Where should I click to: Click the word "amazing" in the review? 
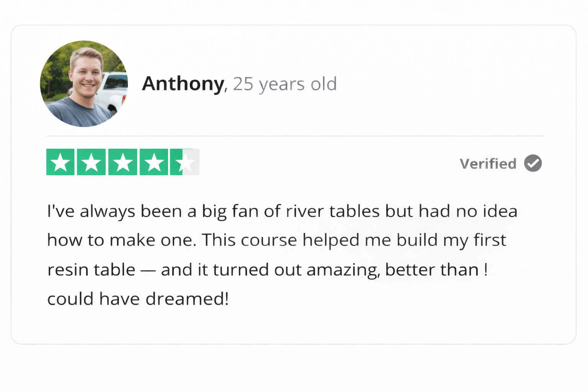click(x=343, y=270)
